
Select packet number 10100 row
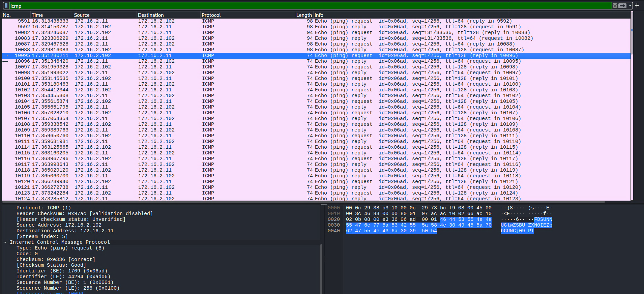click(x=316, y=79)
